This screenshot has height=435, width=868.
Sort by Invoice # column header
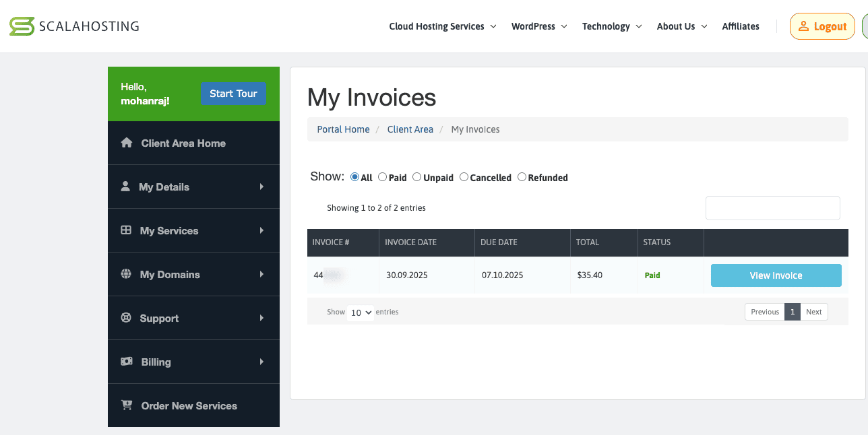coord(343,242)
